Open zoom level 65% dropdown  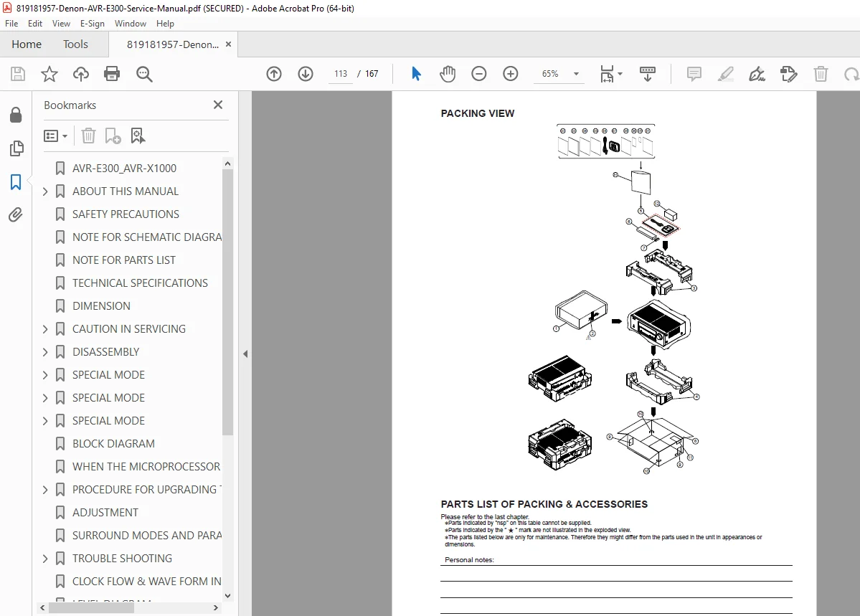pos(576,73)
